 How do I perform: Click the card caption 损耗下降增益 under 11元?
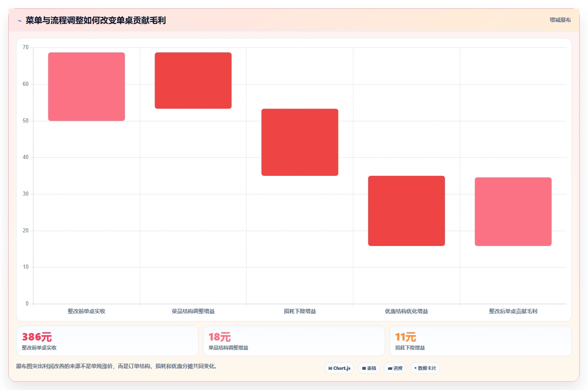click(x=410, y=348)
